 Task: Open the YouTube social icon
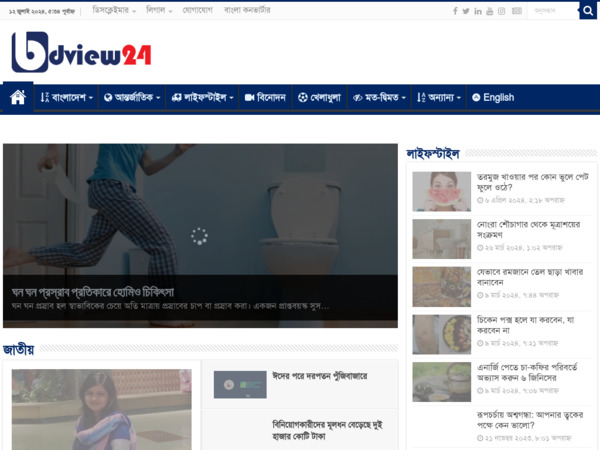click(489, 11)
